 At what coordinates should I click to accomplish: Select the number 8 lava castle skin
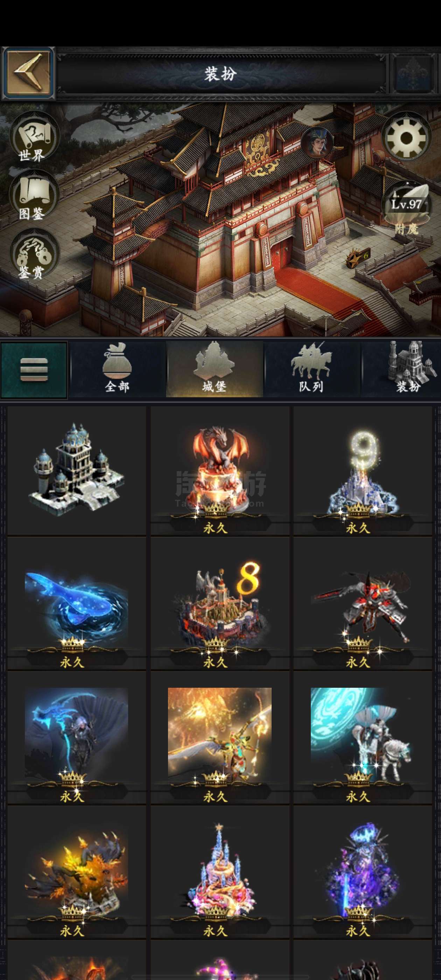[219, 603]
